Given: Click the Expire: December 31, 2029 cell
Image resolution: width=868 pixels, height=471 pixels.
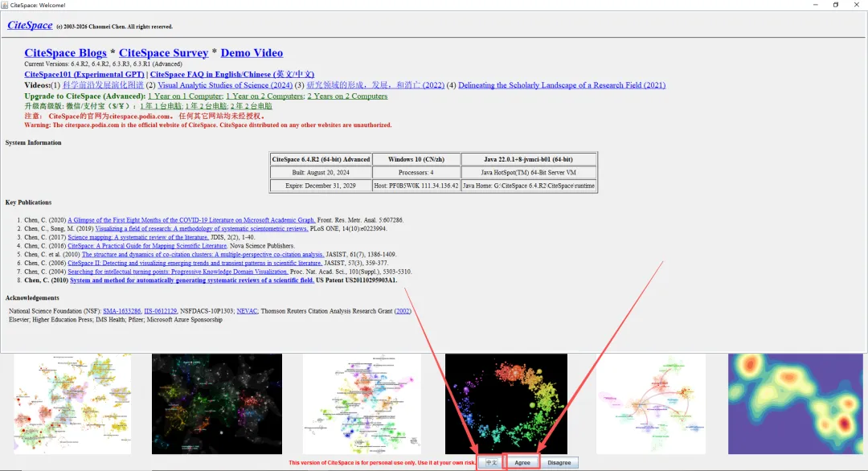Looking at the screenshot, I should [321, 186].
